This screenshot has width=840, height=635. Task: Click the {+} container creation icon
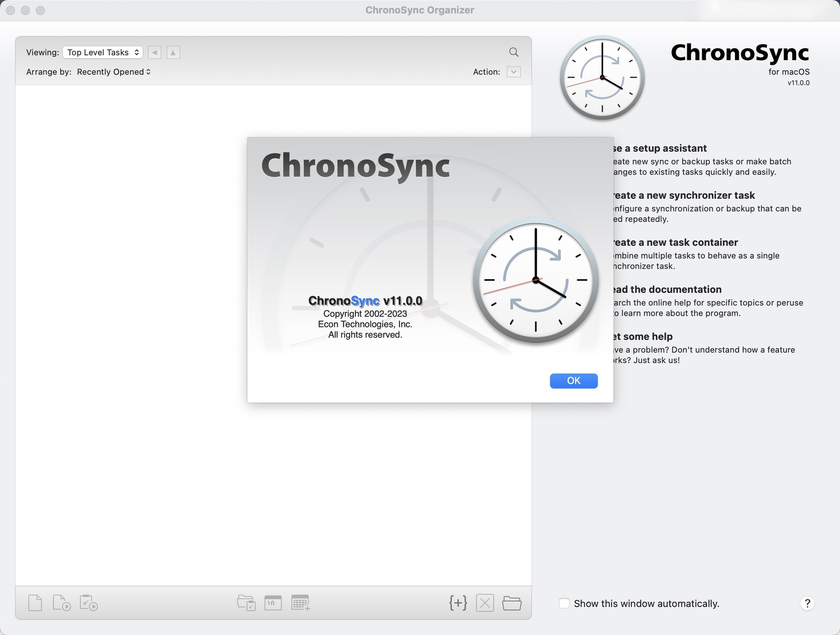[x=458, y=603]
